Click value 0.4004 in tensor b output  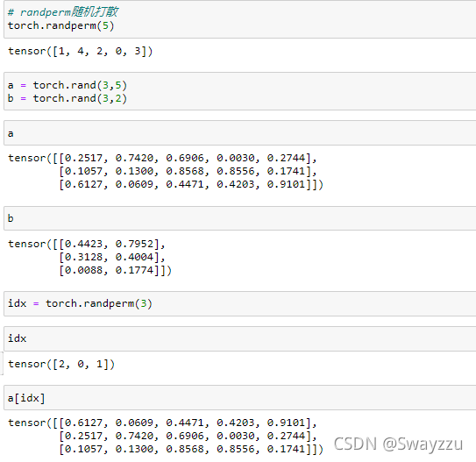point(134,257)
